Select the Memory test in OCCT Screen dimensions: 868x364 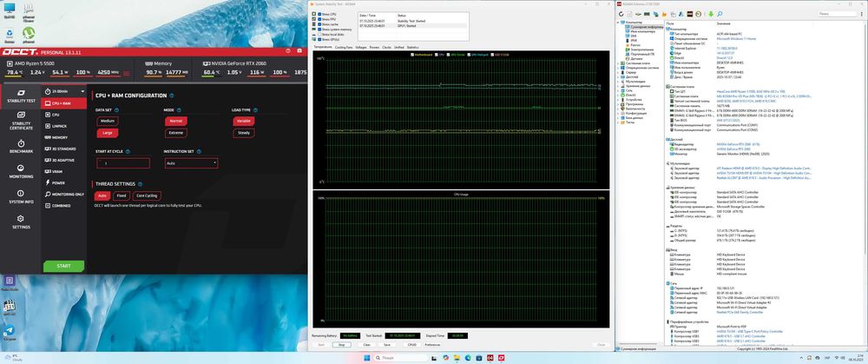coord(64,137)
